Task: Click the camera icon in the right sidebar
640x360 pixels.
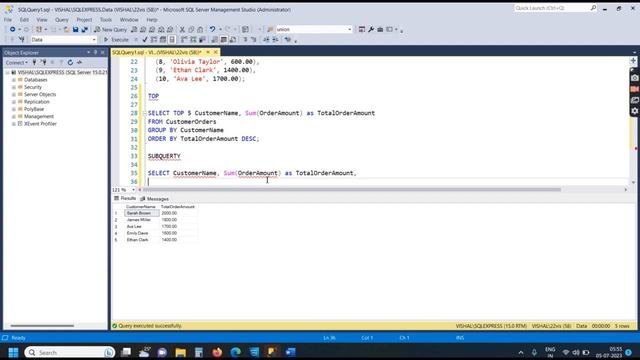Action: coord(635,78)
